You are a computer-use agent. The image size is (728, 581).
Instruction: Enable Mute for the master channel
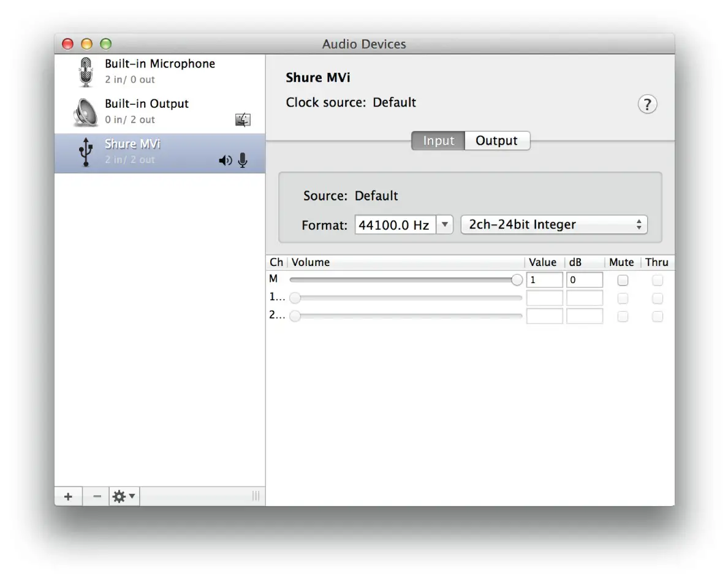pos(623,280)
